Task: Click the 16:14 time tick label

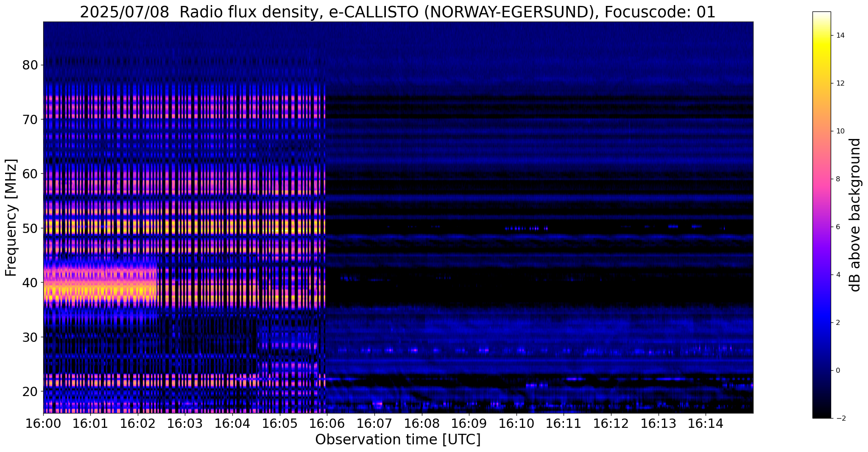Action: (706, 423)
